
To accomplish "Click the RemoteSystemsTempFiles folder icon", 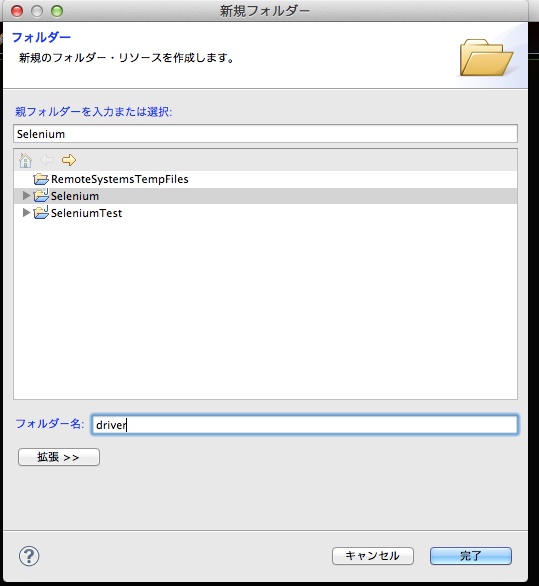I will (41, 179).
